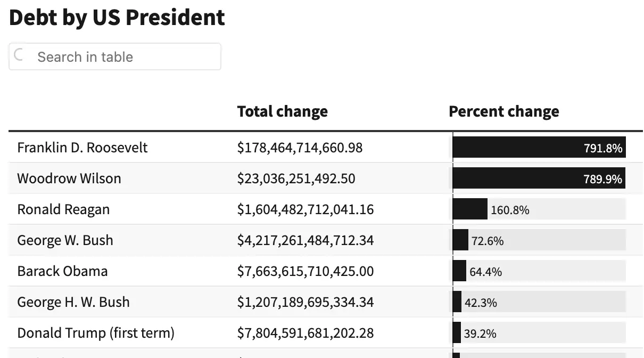Click the Ronald Reagan name cell
The width and height of the screenshot is (644, 358).
click(63, 209)
